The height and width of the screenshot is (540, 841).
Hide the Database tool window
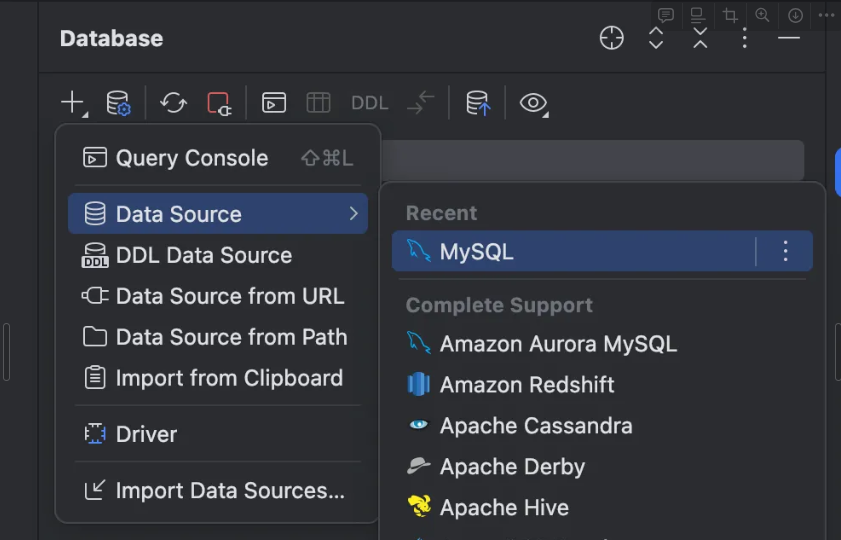[x=789, y=39]
